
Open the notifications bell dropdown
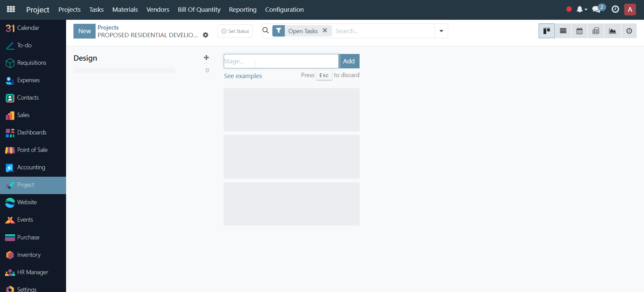581,9
